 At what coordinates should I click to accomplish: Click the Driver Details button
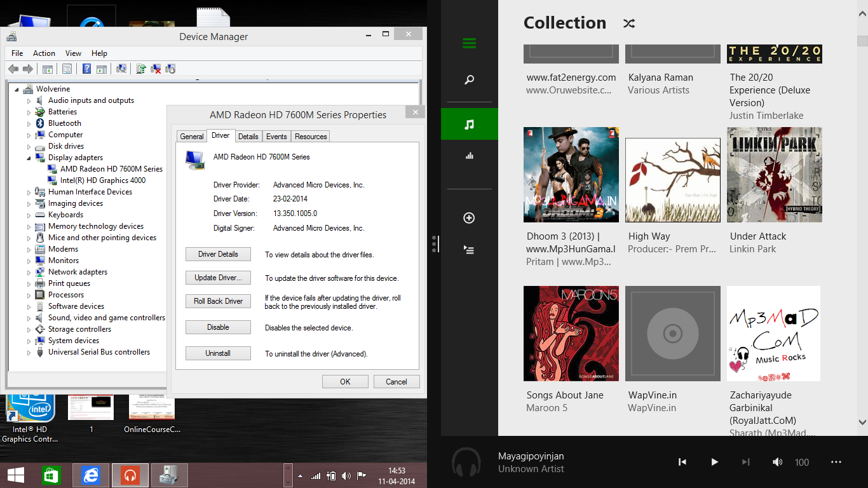click(218, 254)
